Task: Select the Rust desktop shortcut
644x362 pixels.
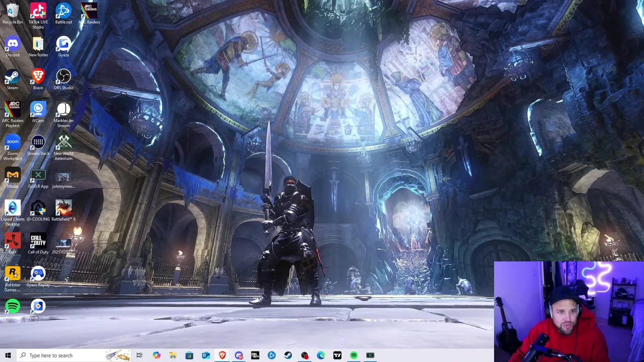Action: coord(13,243)
